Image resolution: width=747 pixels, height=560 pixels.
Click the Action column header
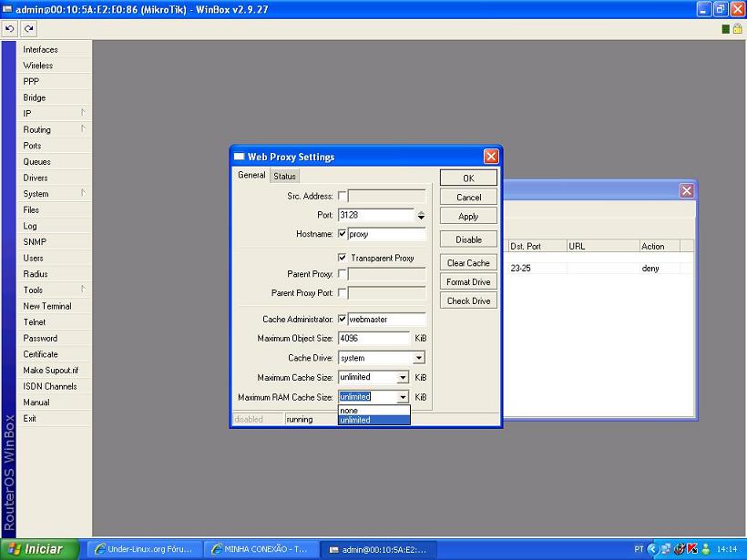tap(660, 246)
